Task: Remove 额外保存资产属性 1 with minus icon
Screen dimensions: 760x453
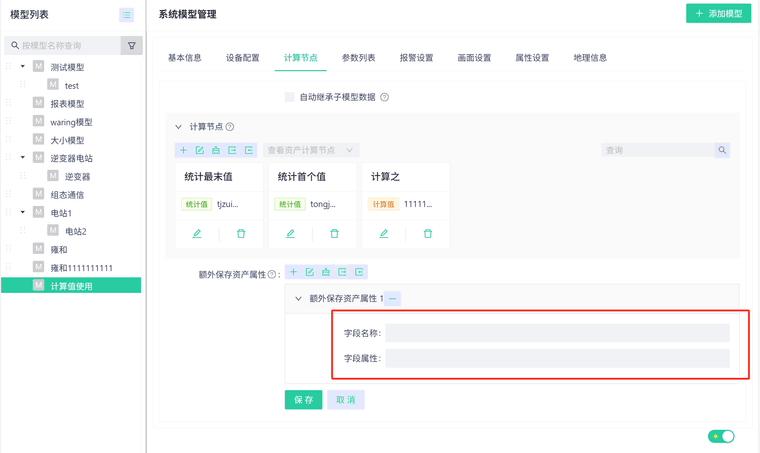Action: click(x=393, y=298)
